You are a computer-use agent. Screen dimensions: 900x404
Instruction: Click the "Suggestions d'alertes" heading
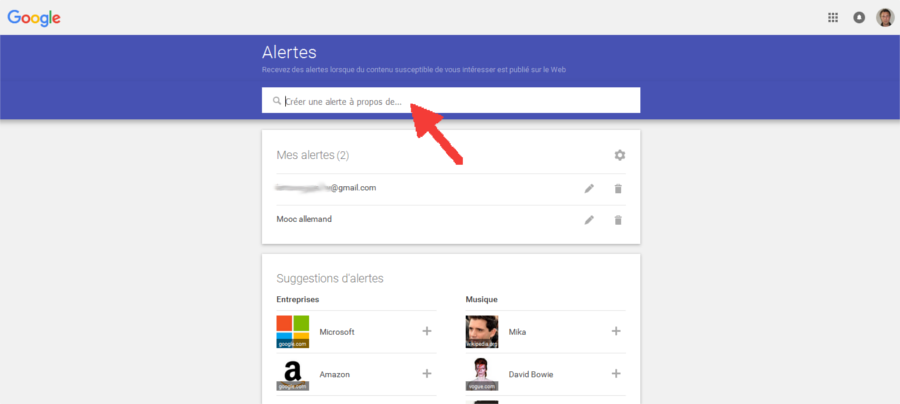330,279
